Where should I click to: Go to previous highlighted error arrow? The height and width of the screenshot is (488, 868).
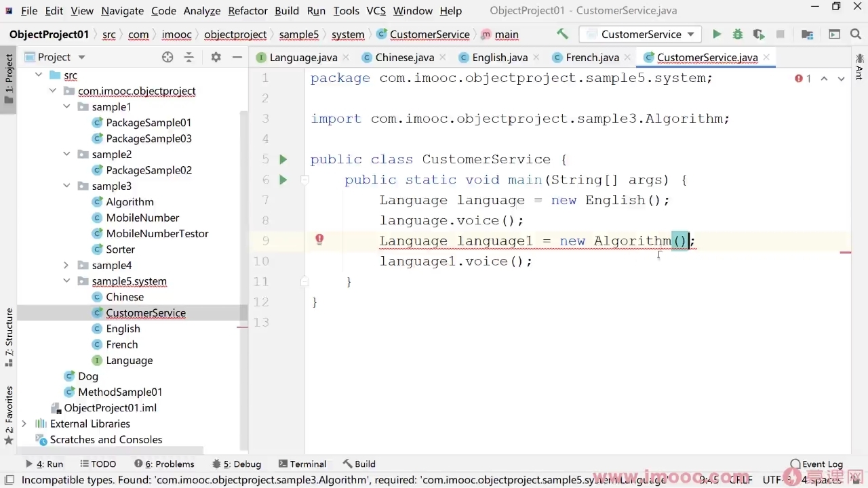click(824, 79)
